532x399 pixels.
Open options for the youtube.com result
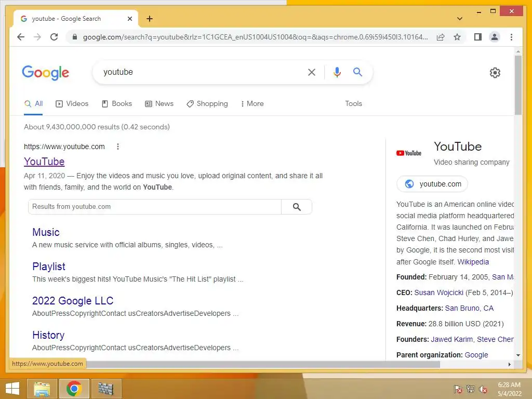click(118, 147)
